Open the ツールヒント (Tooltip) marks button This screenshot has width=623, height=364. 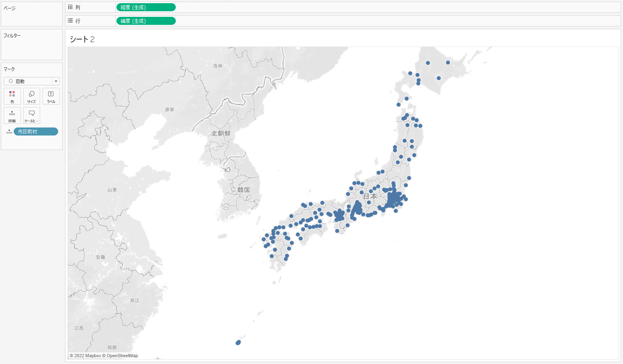coord(32,115)
